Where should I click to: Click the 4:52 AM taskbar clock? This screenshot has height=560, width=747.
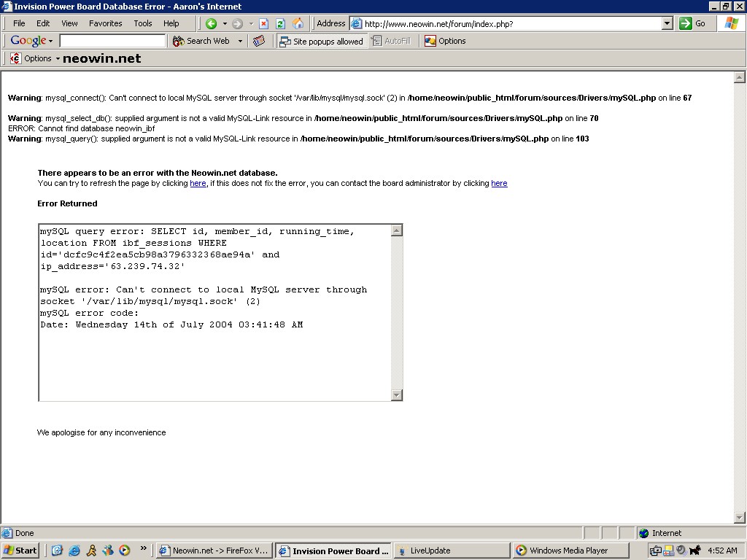[722, 551]
